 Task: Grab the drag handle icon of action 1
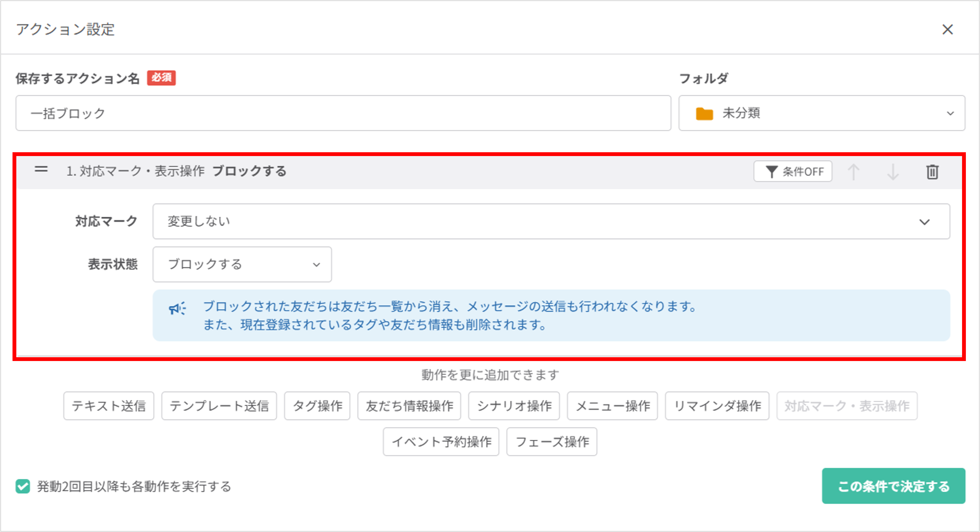[x=41, y=169]
